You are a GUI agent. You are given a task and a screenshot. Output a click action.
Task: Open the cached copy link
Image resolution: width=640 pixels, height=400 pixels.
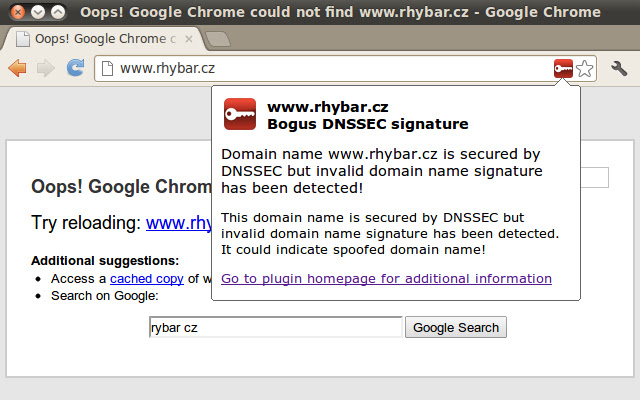[147, 279]
